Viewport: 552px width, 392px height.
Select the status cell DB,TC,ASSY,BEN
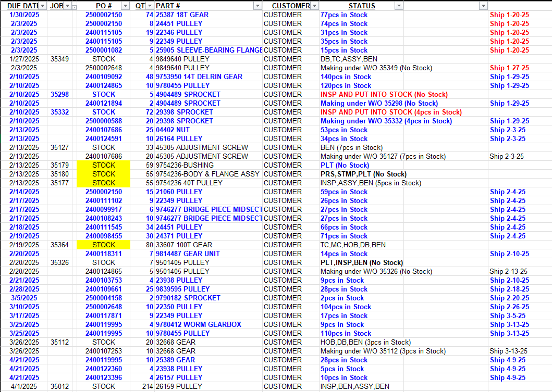coord(361,59)
